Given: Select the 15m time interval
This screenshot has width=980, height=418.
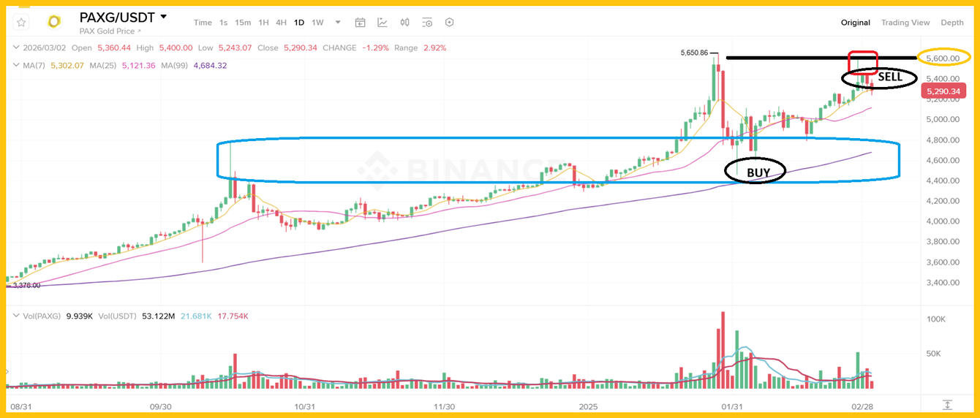Looking at the screenshot, I should pos(243,23).
